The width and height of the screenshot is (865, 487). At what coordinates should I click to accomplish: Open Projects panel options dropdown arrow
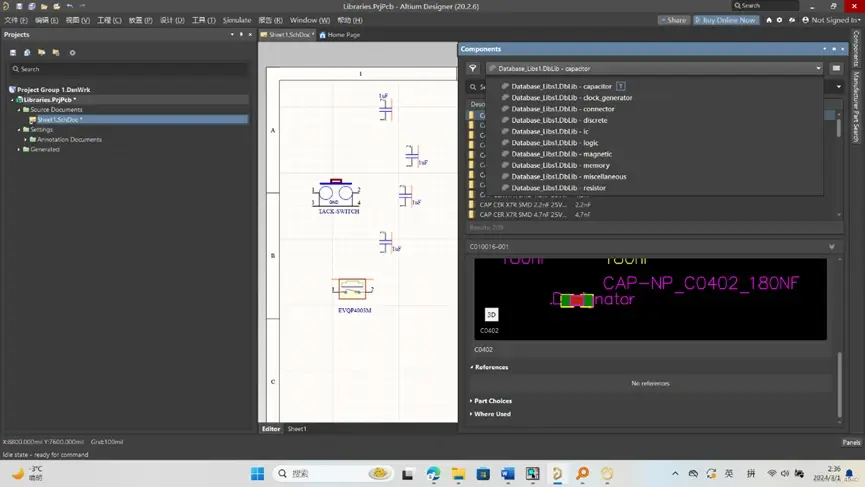coord(232,34)
